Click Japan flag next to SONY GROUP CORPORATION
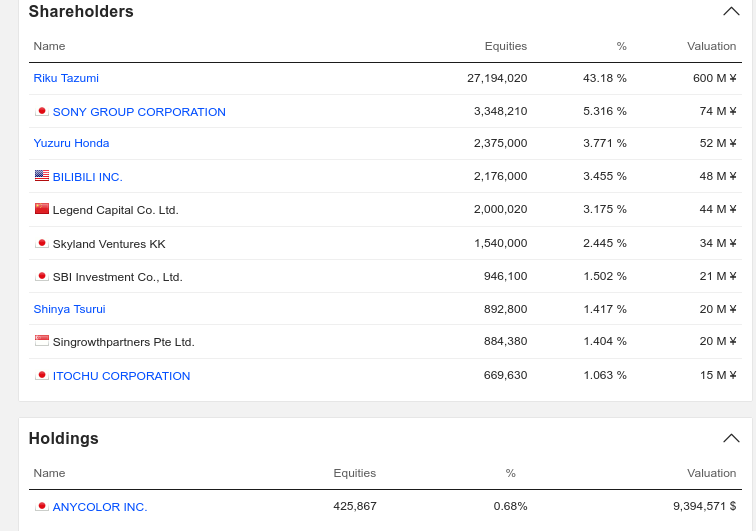This screenshot has height=531, width=756. pos(42,111)
